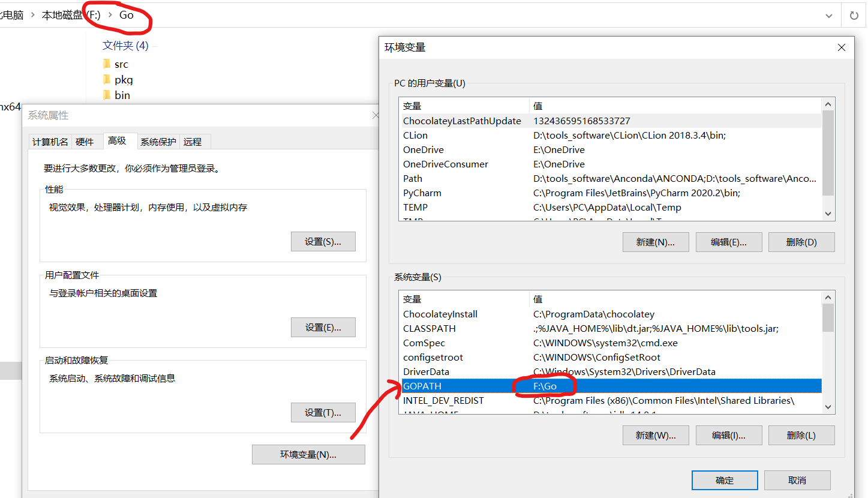Select the ChocolateyLastPathUpdate user variable
Viewport: 868px width, 498px height.
tap(611, 121)
